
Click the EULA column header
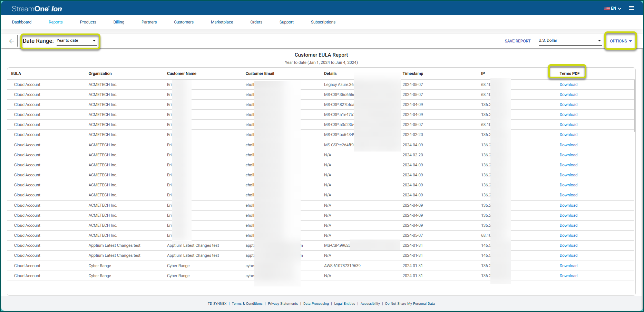coord(16,74)
